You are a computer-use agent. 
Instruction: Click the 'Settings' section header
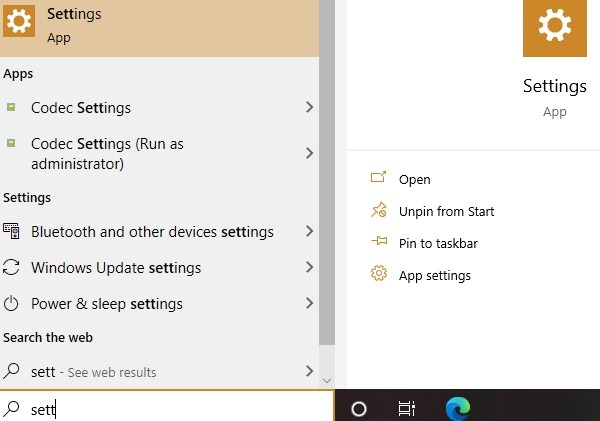27,198
